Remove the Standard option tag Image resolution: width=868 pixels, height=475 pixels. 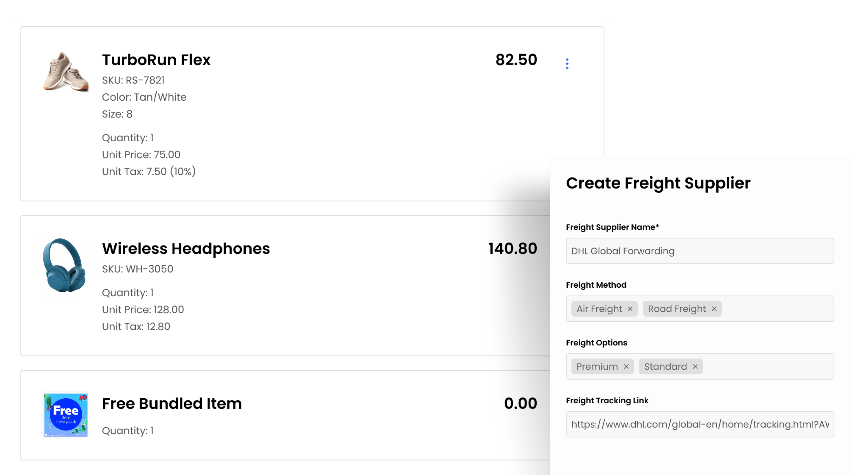pyautogui.click(x=695, y=367)
